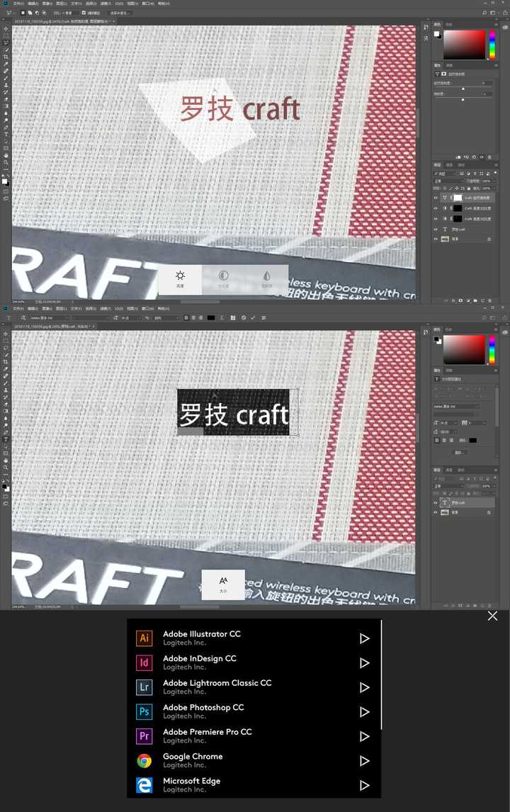The image size is (510, 812).
Task: Click text color swatch in lower options bar
Action: click(x=211, y=318)
